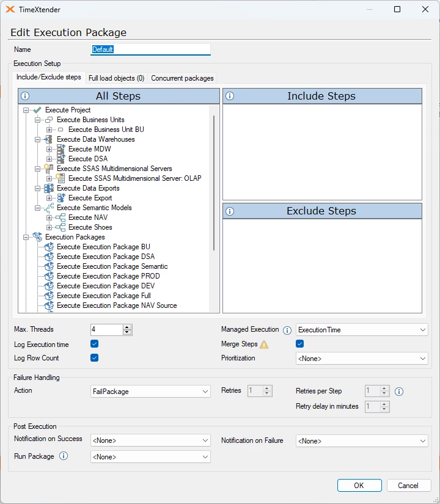Screen dimensions: 440x504
Task: Uncheck the Merge Steps checkbox
Action: (x=300, y=344)
